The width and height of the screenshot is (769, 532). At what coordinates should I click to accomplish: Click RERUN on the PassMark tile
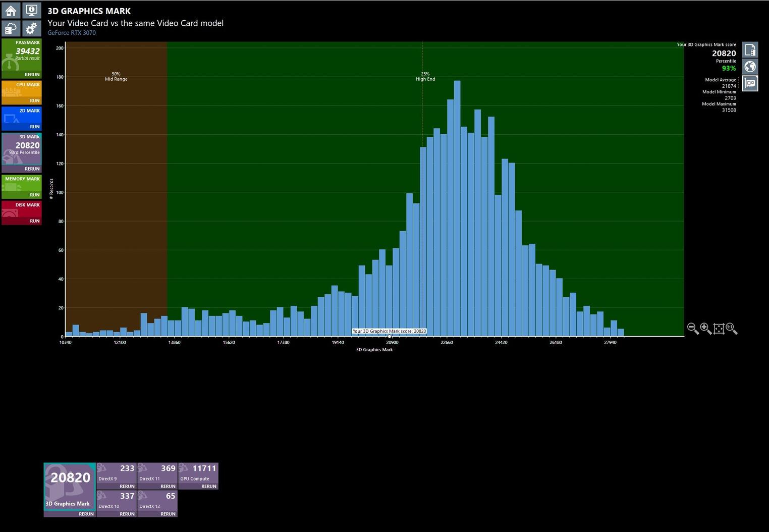coord(32,75)
